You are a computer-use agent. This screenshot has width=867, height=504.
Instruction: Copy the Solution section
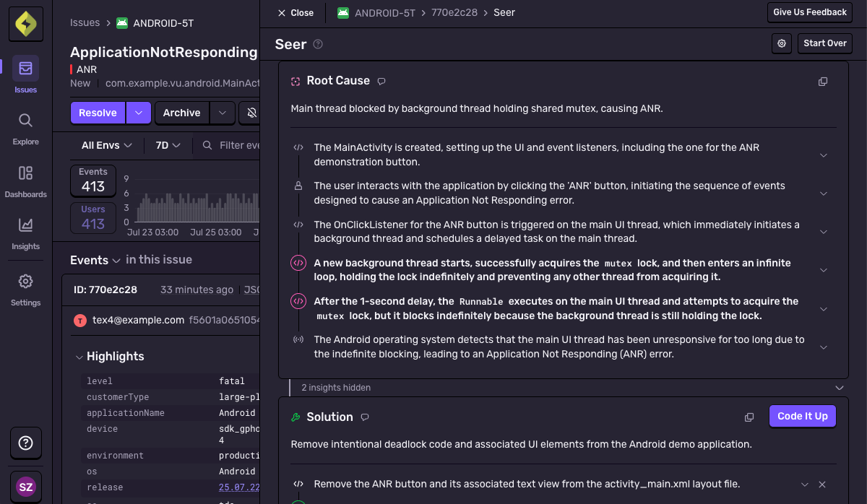tap(749, 417)
